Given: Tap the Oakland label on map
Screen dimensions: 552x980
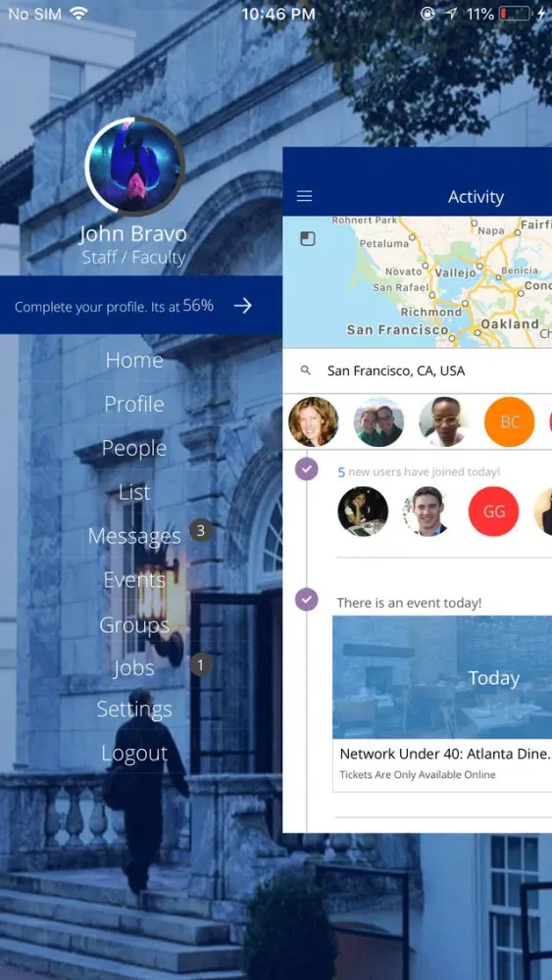Looking at the screenshot, I should [510, 323].
